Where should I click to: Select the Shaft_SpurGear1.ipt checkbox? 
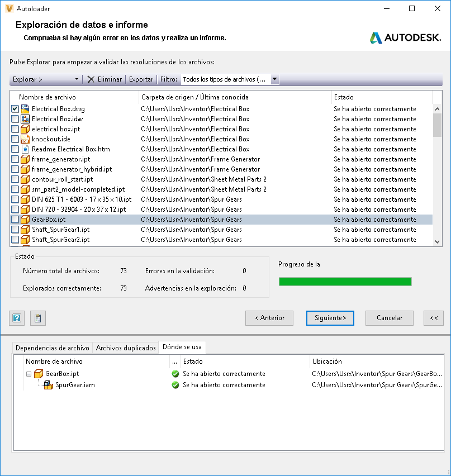tap(15, 229)
